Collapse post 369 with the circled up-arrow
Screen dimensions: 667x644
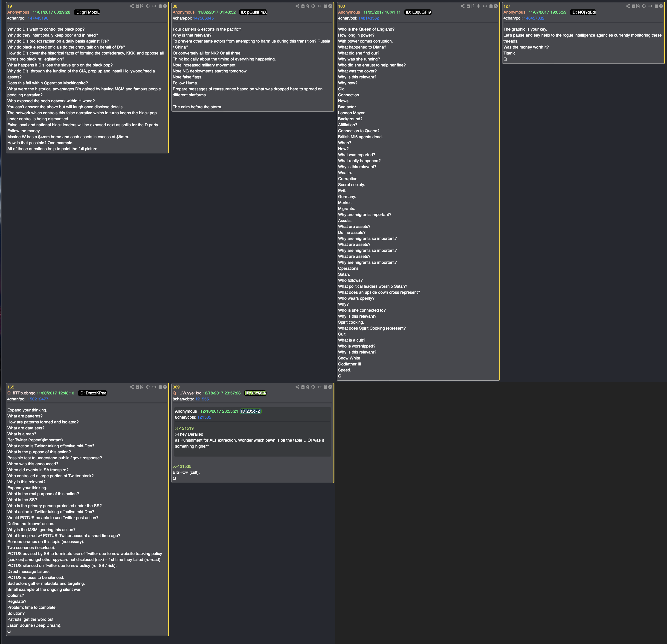pos(331,387)
